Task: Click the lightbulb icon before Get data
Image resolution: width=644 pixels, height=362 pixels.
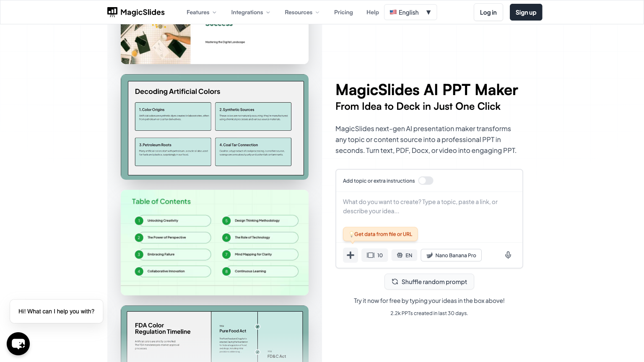Action: [x=351, y=235]
